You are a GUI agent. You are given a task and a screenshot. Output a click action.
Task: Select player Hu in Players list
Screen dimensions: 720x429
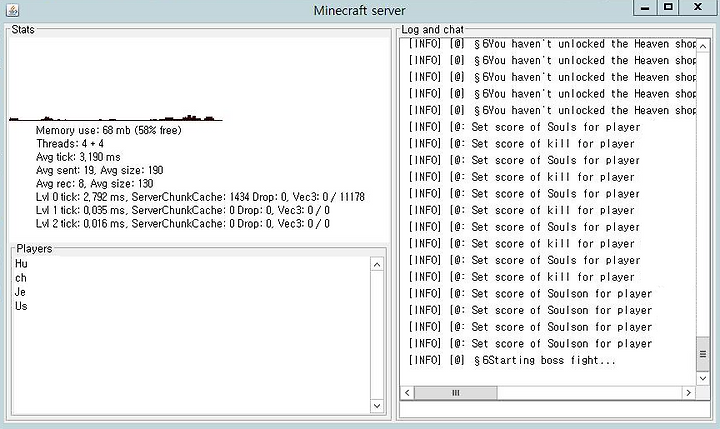point(21,264)
